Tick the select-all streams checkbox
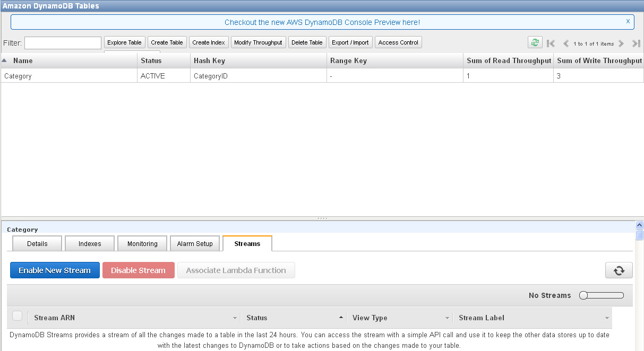 pos(18,316)
